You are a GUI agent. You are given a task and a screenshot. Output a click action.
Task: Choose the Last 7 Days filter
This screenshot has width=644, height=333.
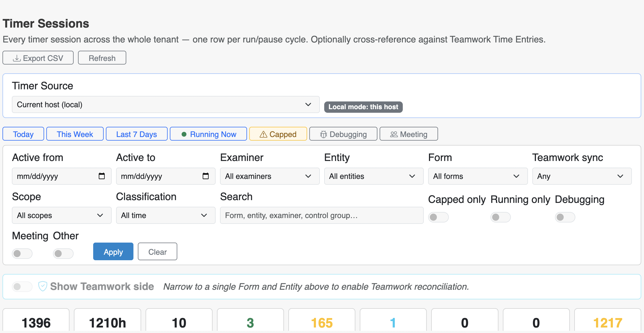click(137, 134)
